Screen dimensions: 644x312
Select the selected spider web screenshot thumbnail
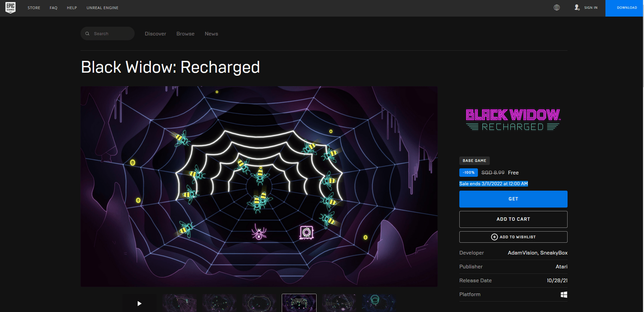(x=299, y=303)
